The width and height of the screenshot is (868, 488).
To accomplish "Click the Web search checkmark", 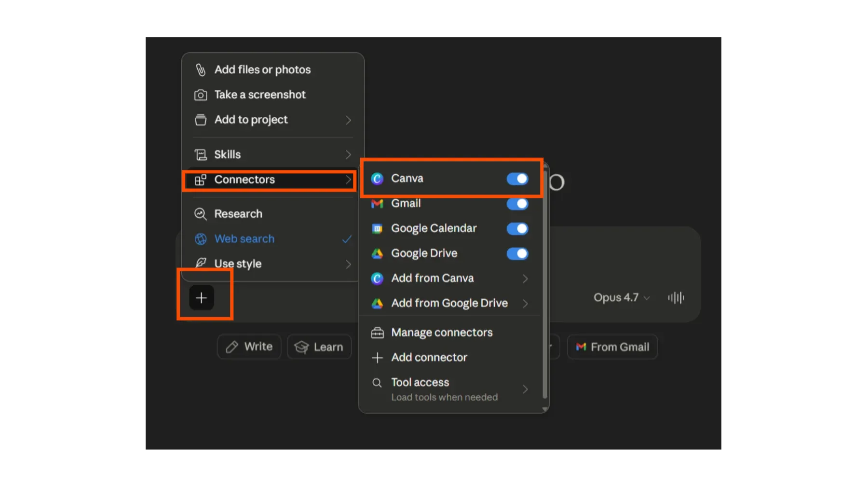I will 347,239.
